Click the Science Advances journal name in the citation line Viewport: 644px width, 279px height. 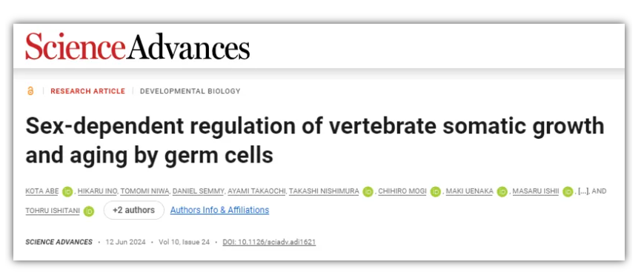[x=59, y=242]
